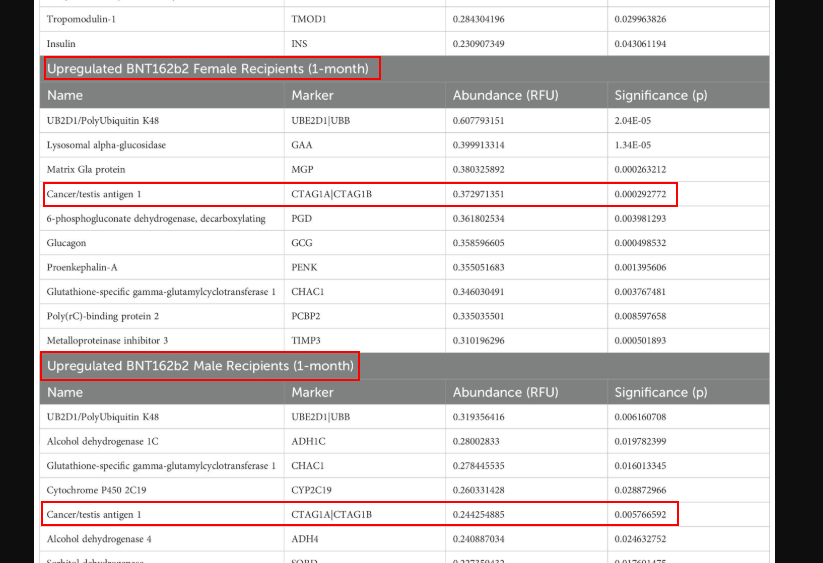Image resolution: width=823 pixels, height=563 pixels.
Task: Click the ADH1C marker cell
Action: 307,441
